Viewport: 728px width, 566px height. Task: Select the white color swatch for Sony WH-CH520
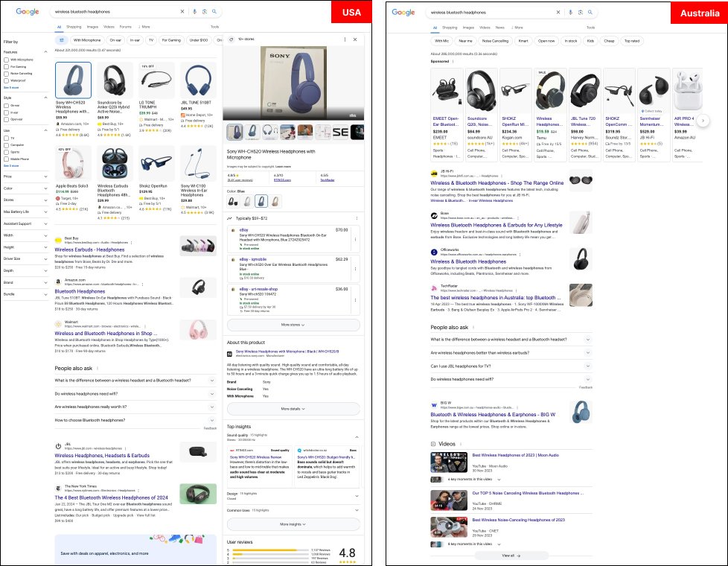[247, 201]
